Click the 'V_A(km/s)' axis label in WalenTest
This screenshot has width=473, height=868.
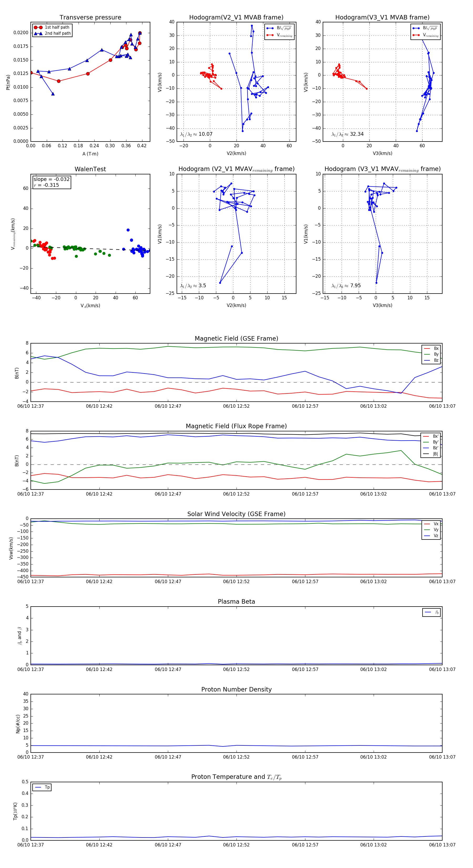click(x=90, y=306)
